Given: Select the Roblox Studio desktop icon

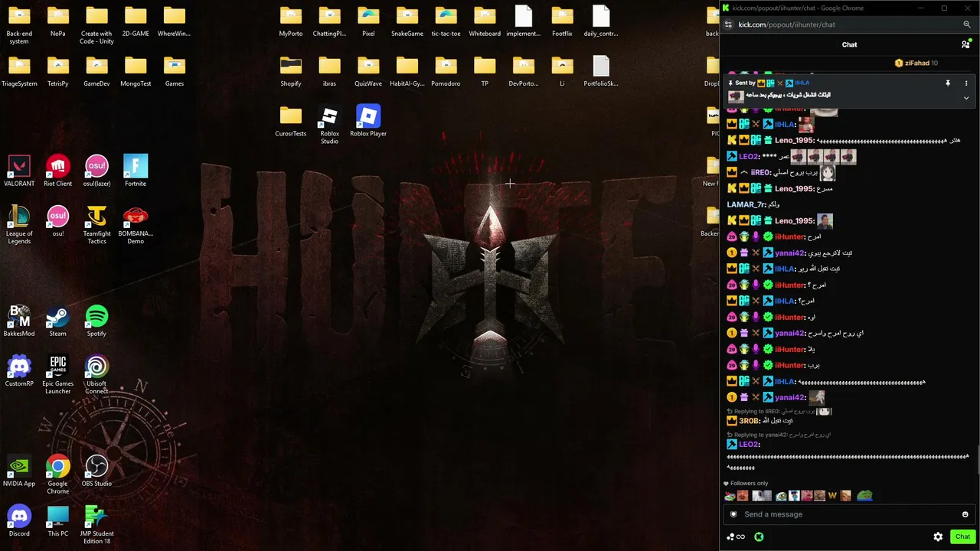Looking at the screenshot, I should 329,125.
